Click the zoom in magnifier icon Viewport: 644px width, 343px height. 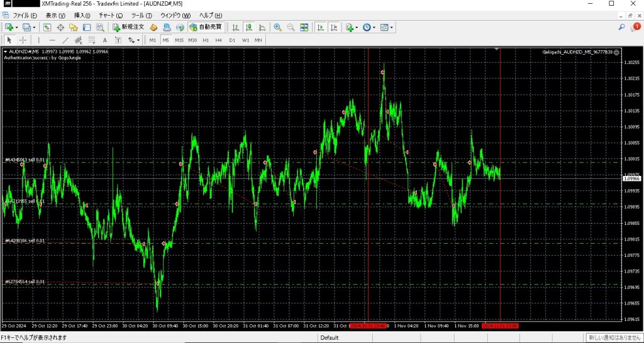(x=278, y=28)
